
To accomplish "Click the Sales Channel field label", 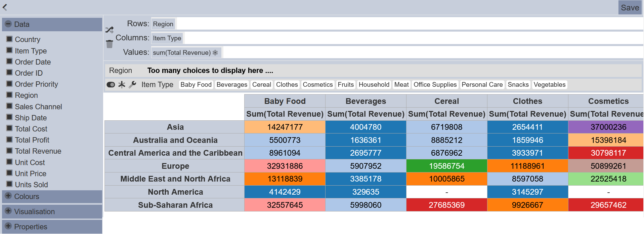I will (x=38, y=107).
